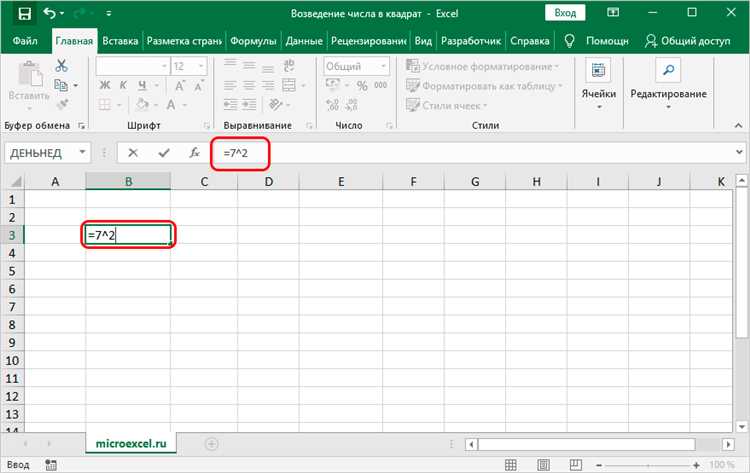This screenshot has width=750, height=473.
Task: Switch to the Вставка tab
Action: [120, 41]
